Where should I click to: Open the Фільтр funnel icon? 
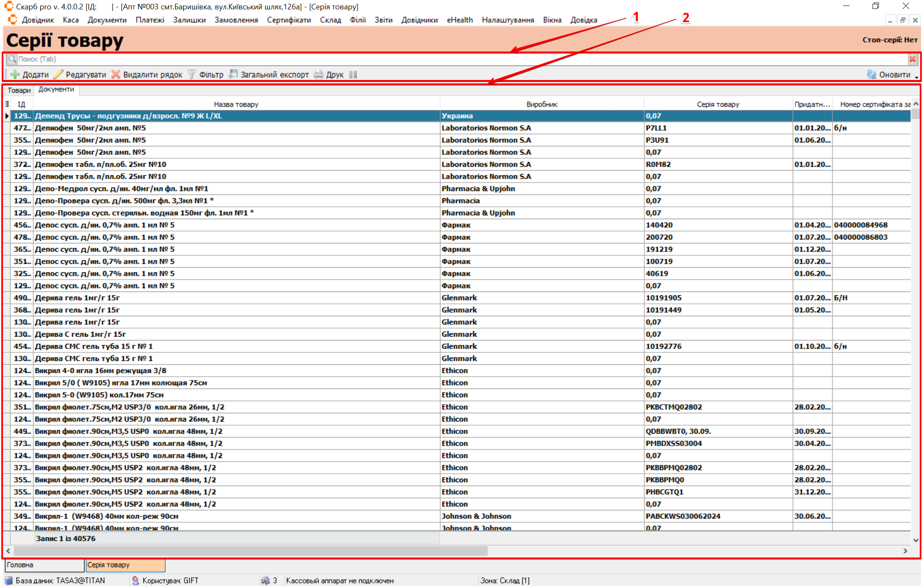coord(192,74)
